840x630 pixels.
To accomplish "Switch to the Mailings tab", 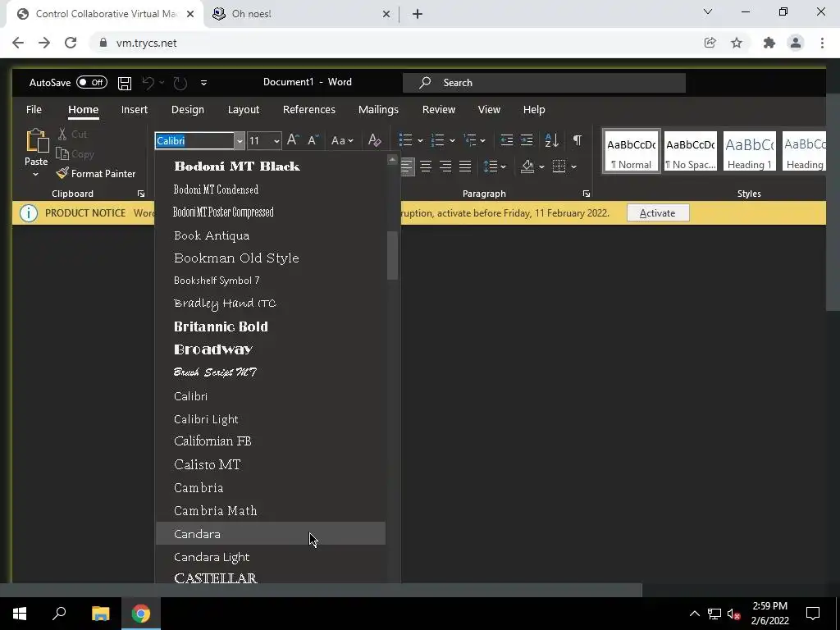I will [378, 109].
